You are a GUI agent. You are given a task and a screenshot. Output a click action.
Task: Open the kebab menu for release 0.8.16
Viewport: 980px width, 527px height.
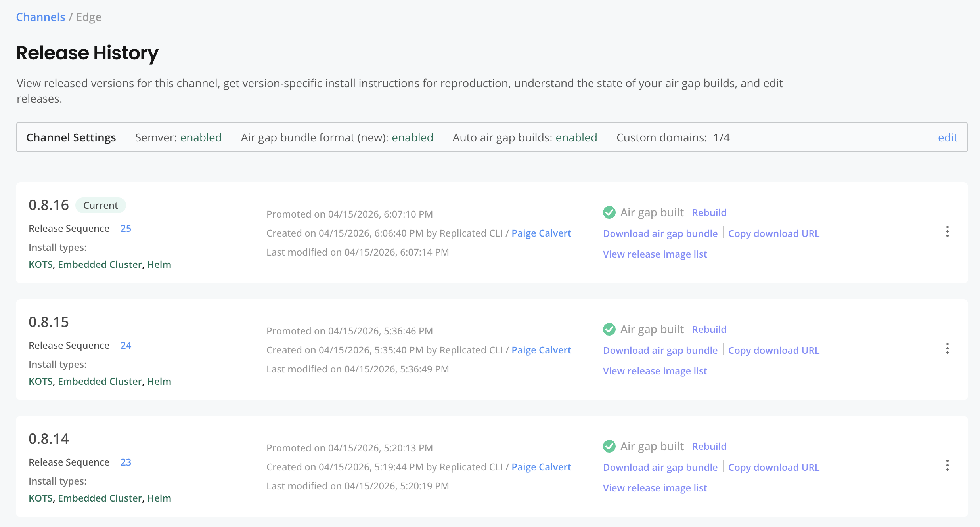[x=947, y=232]
